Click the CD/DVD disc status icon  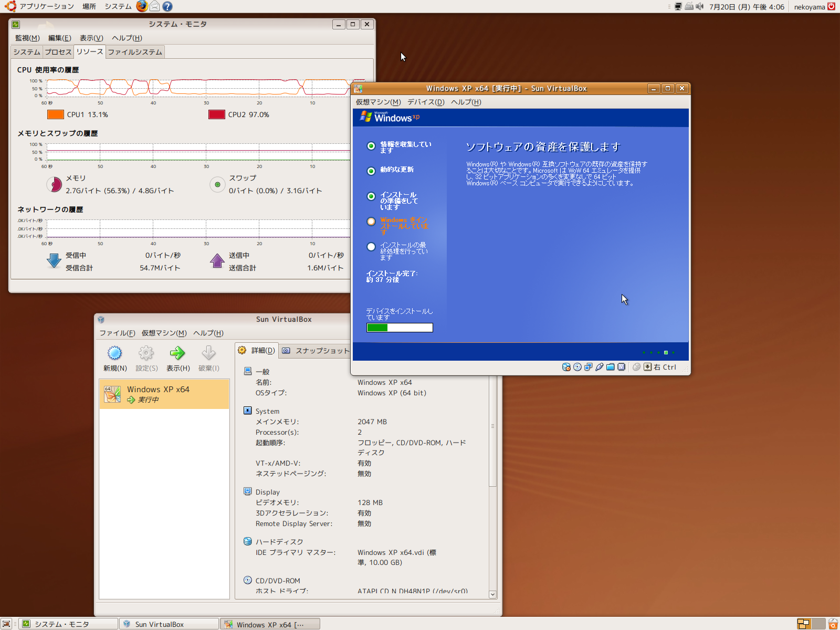click(x=577, y=367)
